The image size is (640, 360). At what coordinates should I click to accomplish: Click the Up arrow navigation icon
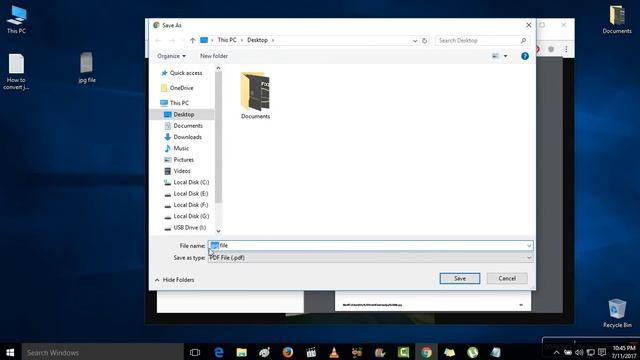pyautogui.click(x=193, y=40)
